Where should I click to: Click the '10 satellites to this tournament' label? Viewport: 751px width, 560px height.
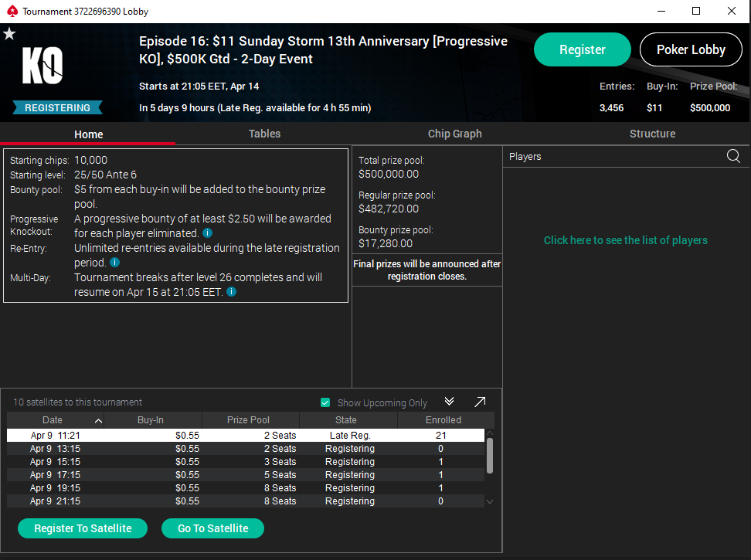[77, 402]
